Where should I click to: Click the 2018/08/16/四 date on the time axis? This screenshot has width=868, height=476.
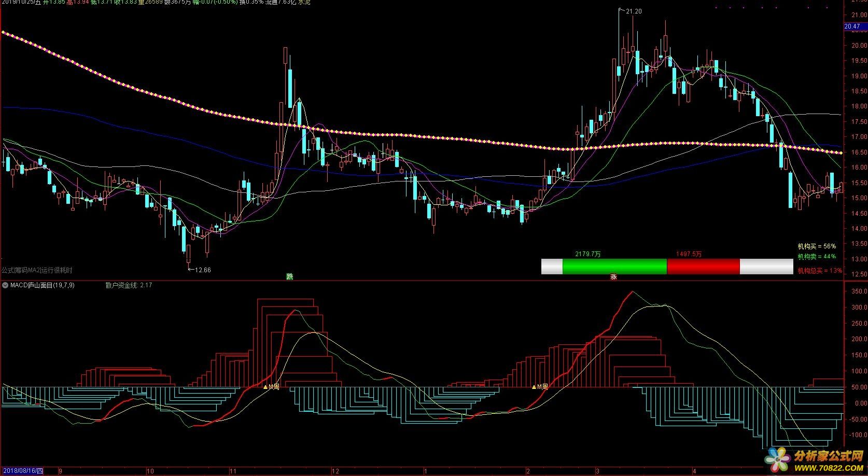coord(22,471)
